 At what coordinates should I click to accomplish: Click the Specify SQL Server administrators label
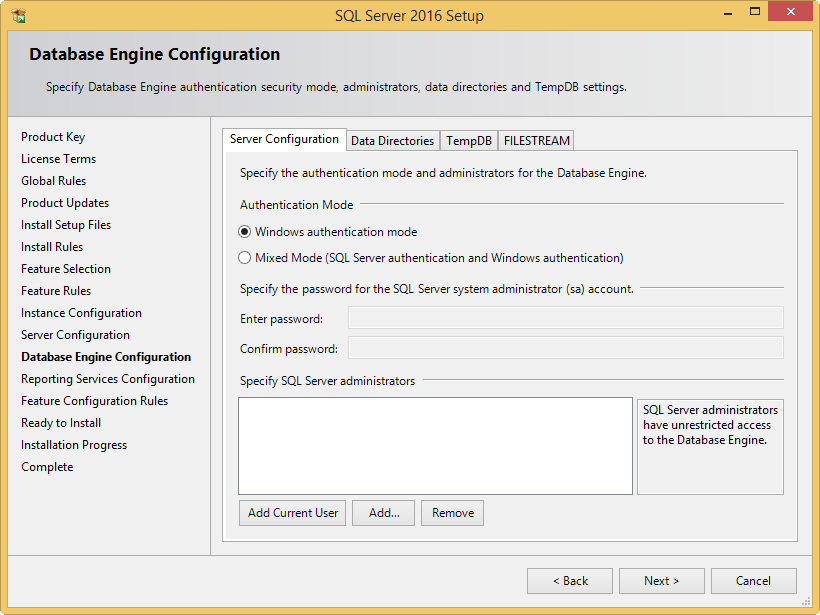click(327, 381)
